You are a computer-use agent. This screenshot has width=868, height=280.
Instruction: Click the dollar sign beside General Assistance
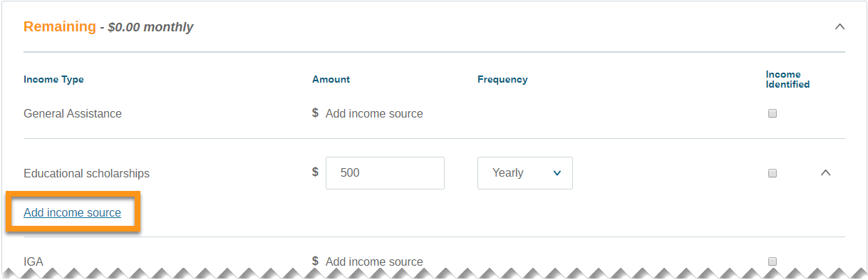(315, 113)
